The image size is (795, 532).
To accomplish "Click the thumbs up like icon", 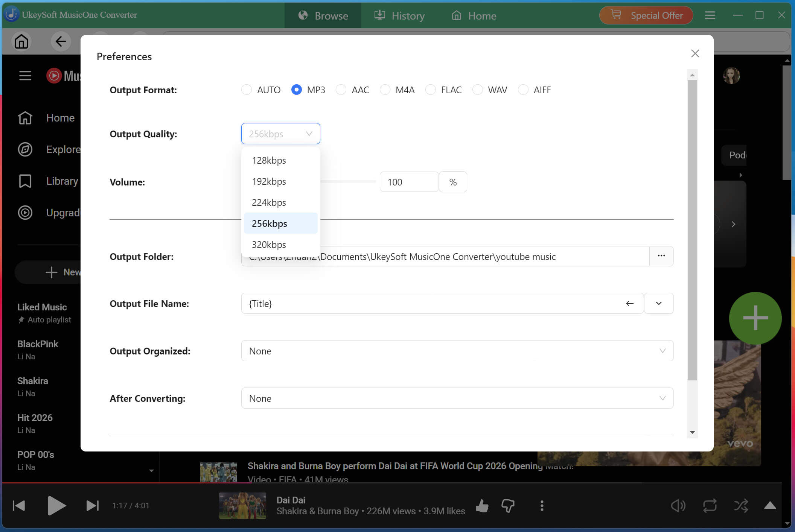I will point(482,506).
